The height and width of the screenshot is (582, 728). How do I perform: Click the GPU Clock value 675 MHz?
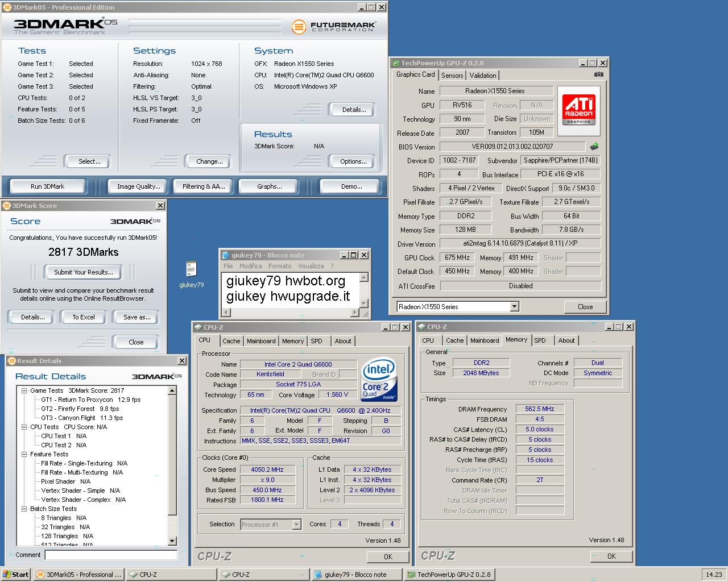coord(457,257)
